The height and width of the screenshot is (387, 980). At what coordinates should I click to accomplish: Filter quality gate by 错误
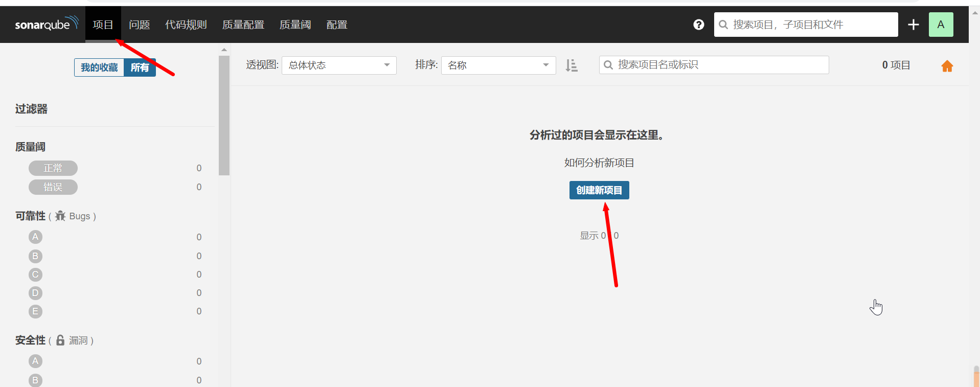53,187
